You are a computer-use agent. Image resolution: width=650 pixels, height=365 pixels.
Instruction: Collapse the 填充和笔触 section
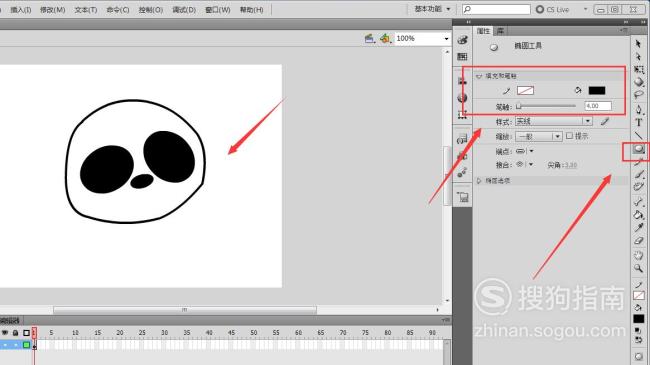pos(479,76)
